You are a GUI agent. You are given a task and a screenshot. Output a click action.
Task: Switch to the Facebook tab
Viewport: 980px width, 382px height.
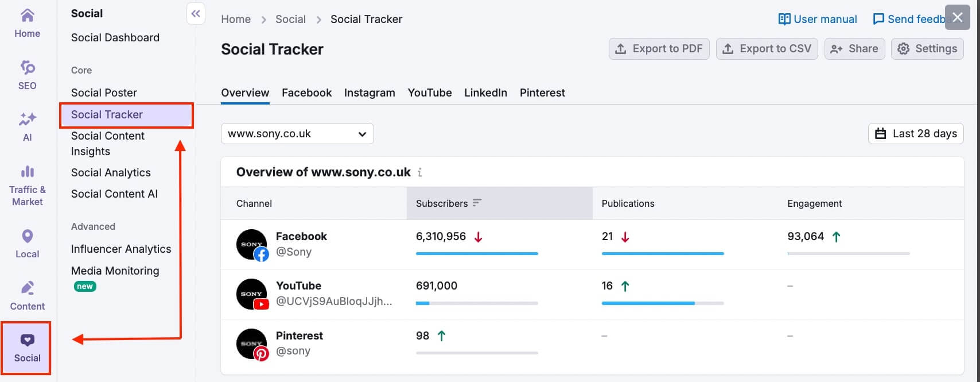pos(307,93)
